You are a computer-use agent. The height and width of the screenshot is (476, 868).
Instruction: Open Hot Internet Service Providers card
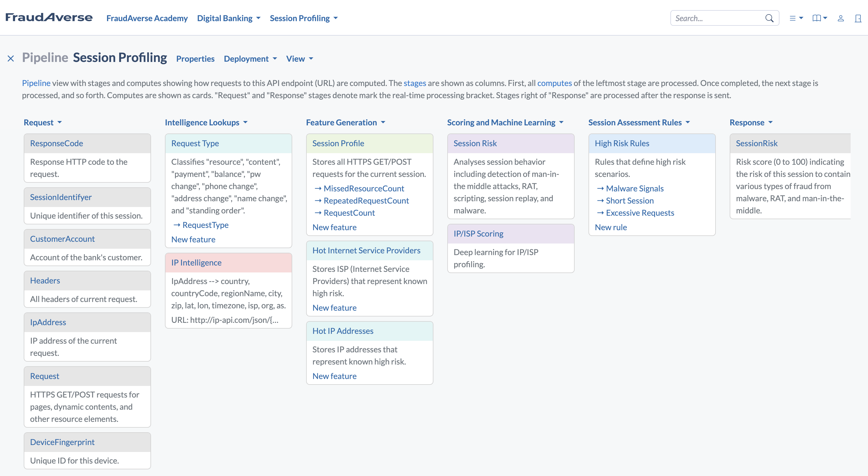pyautogui.click(x=366, y=250)
